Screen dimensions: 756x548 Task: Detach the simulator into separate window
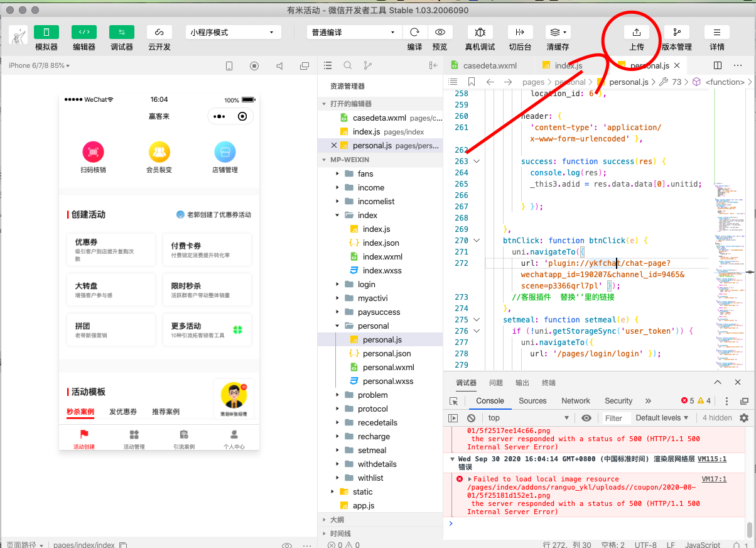click(305, 66)
